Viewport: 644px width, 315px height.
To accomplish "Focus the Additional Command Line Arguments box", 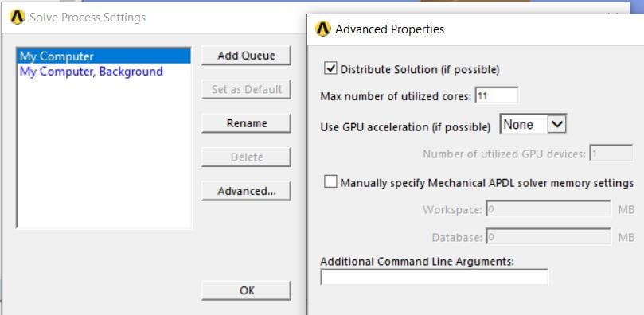I will (x=434, y=278).
